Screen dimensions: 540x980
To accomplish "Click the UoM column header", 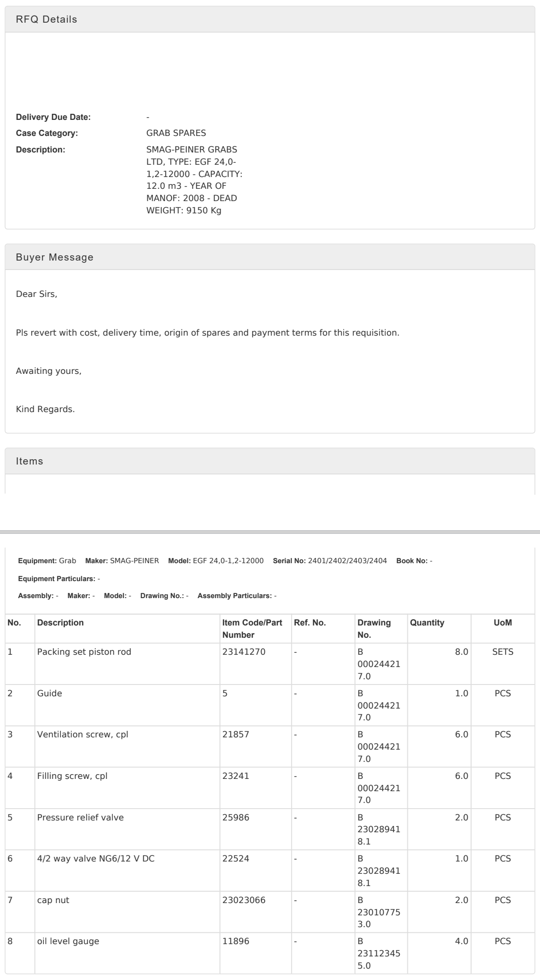I will (x=502, y=623).
